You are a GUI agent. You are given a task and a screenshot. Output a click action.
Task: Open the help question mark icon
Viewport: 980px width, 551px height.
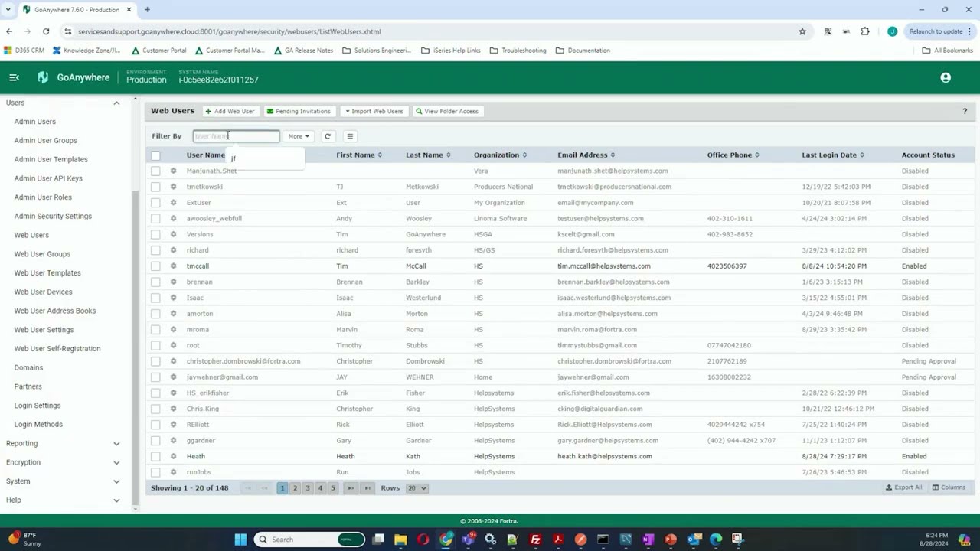coord(965,112)
